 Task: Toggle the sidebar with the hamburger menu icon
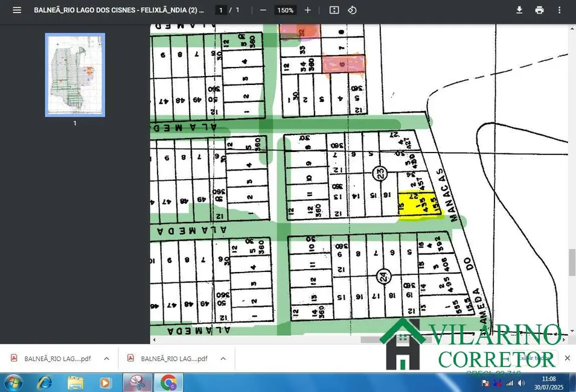(x=17, y=10)
